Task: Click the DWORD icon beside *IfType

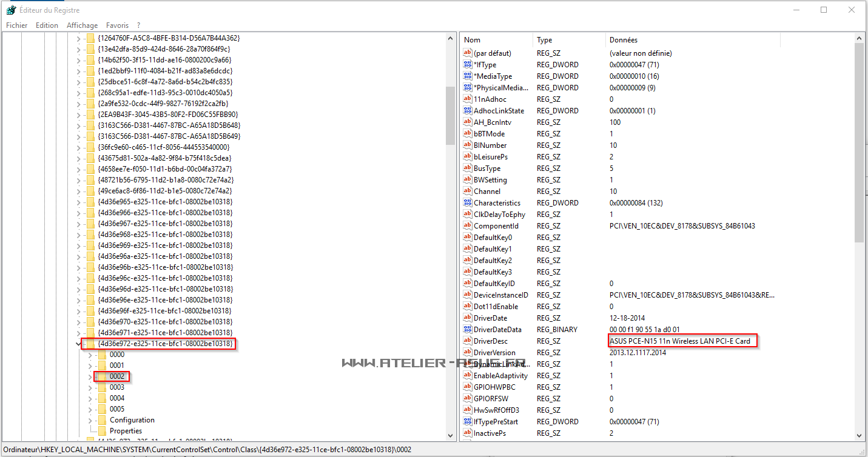Action: pyautogui.click(x=467, y=65)
